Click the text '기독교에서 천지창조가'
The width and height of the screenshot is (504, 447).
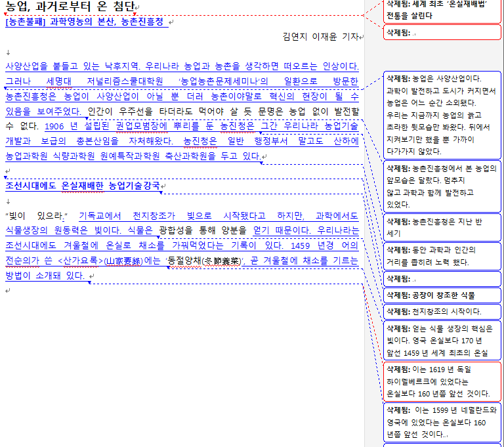(x=127, y=216)
